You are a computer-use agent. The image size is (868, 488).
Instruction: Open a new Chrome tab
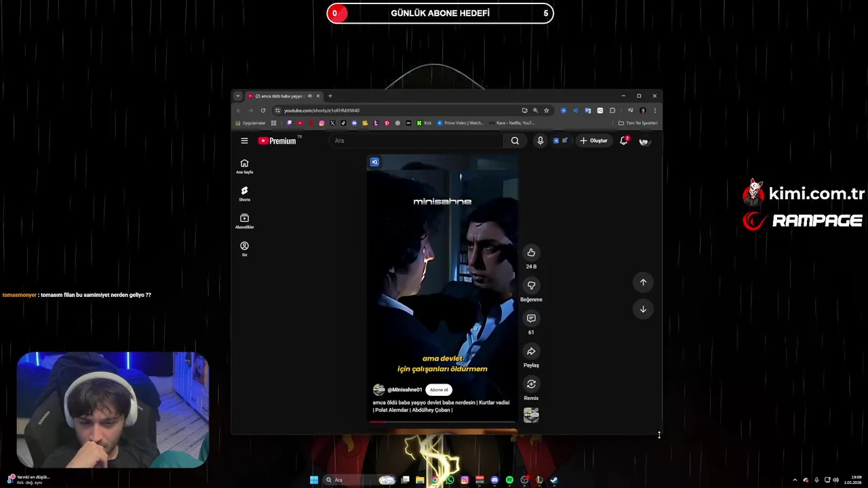(330, 96)
